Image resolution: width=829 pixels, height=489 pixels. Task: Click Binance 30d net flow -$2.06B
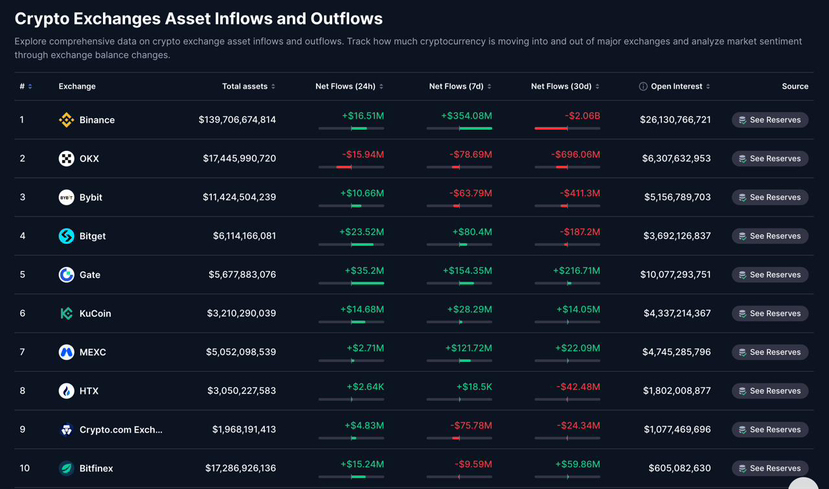[x=582, y=116]
